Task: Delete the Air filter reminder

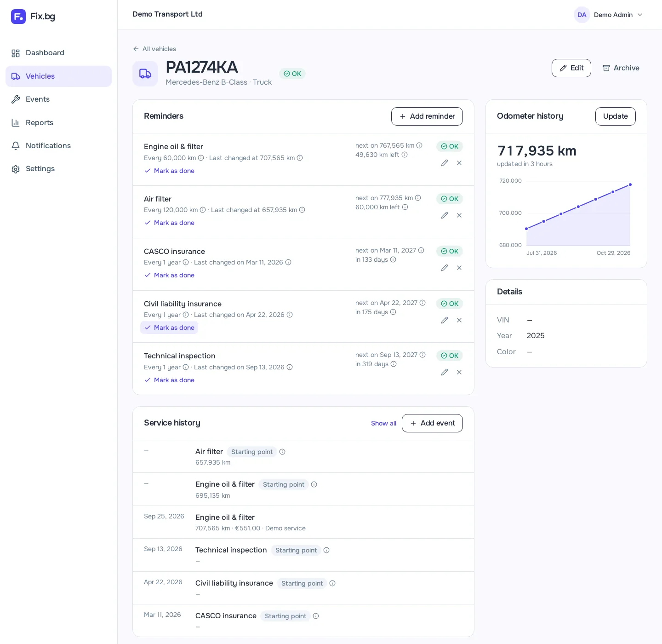Action: (459, 215)
